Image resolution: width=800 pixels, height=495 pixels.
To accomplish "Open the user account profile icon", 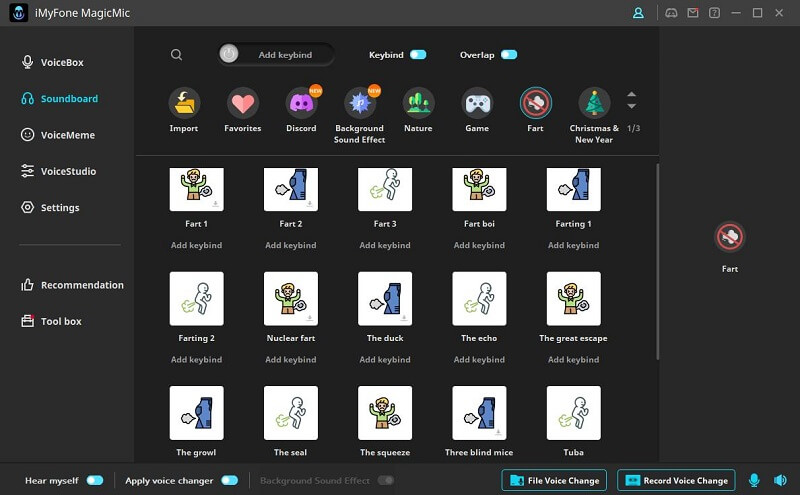I will [x=638, y=13].
